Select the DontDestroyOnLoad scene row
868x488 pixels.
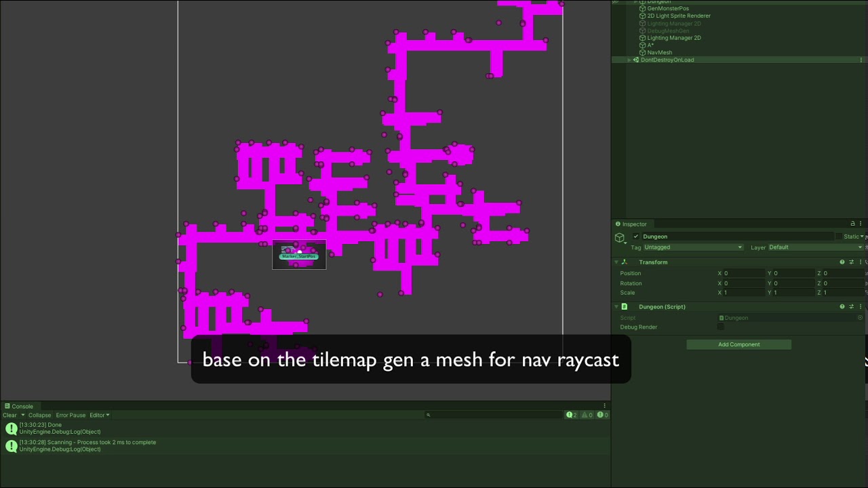coord(739,60)
